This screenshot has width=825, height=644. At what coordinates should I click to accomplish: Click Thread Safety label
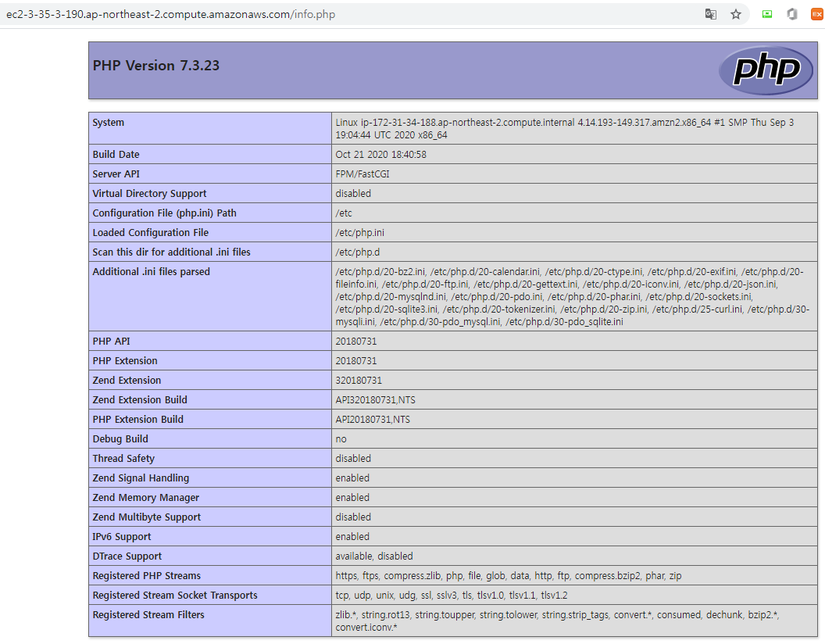tap(123, 458)
